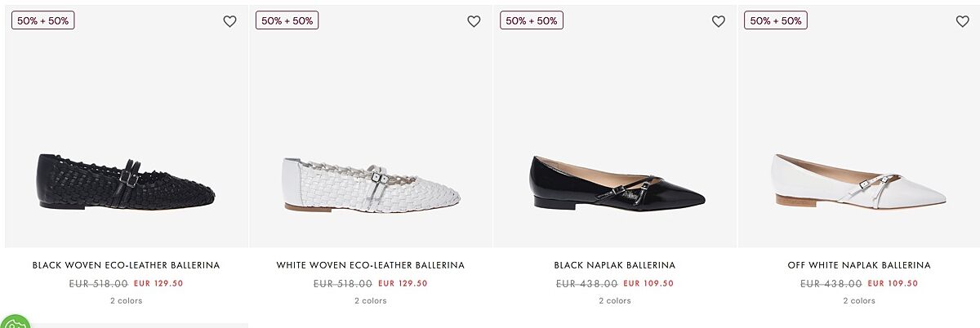Add black woven eco-leather ballerina to wishlist

click(x=229, y=21)
